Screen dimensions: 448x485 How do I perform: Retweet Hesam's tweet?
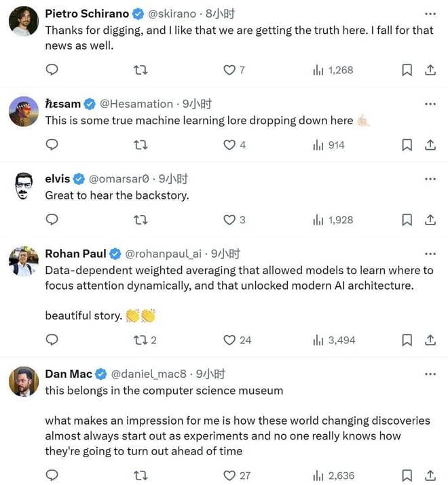[x=141, y=144]
